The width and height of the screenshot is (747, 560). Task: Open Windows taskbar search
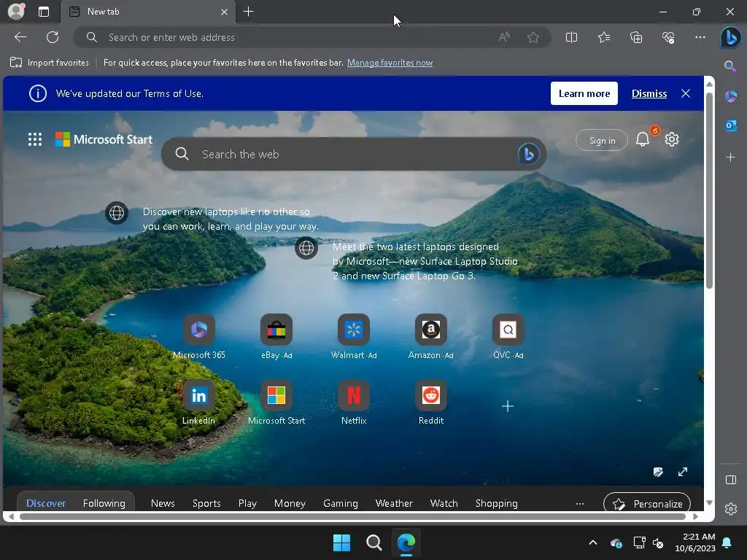pos(374,542)
